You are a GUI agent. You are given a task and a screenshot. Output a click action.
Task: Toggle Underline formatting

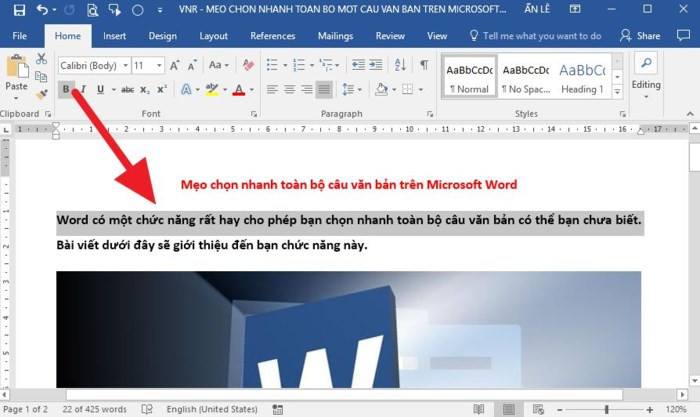[x=100, y=89]
